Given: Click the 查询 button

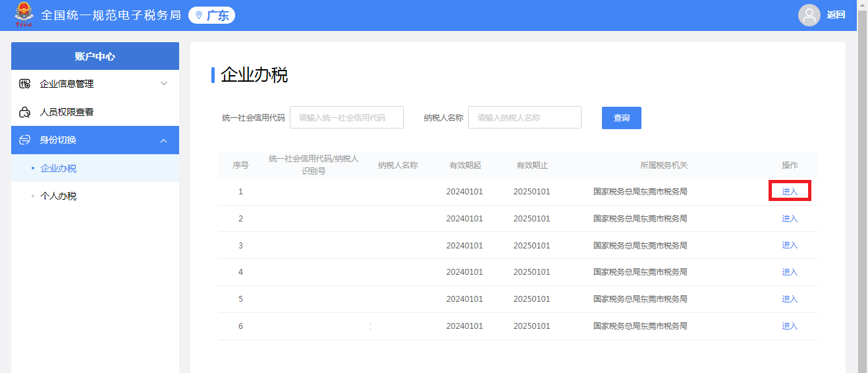Looking at the screenshot, I should point(622,117).
